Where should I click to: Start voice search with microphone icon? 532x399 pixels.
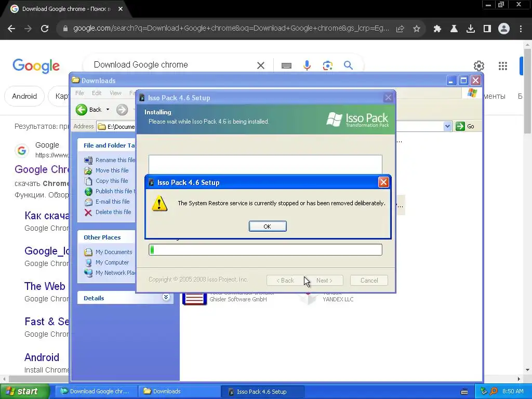point(307,65)
